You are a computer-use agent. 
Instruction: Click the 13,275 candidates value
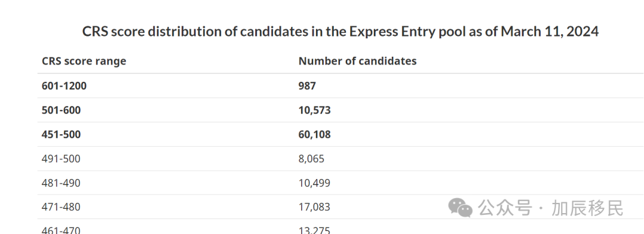(314, 230)
